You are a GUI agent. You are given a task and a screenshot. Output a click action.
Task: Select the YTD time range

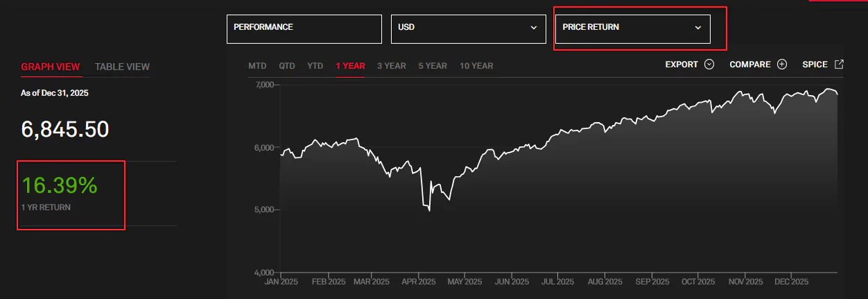pos(315,66)
